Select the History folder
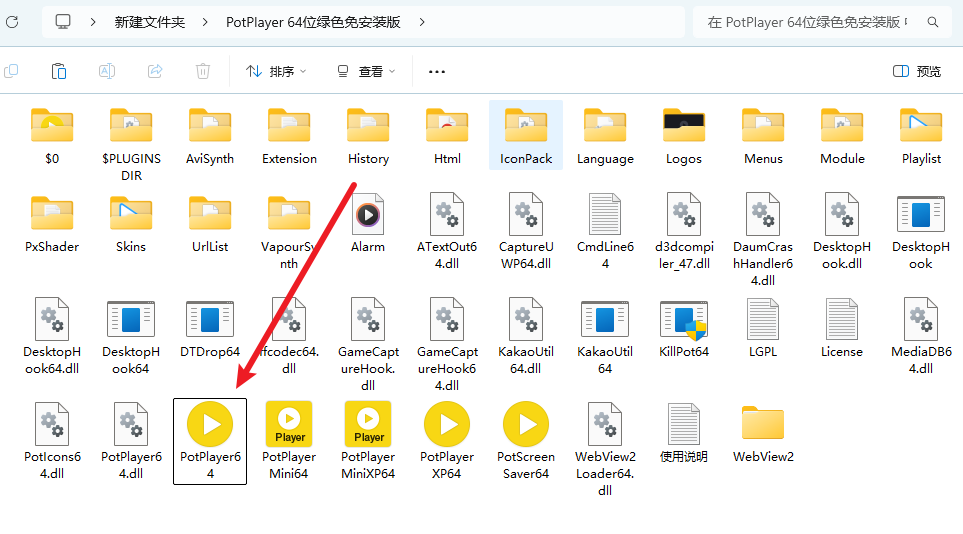This screenshot has width=963, height=534. click(x=368, y=136)
